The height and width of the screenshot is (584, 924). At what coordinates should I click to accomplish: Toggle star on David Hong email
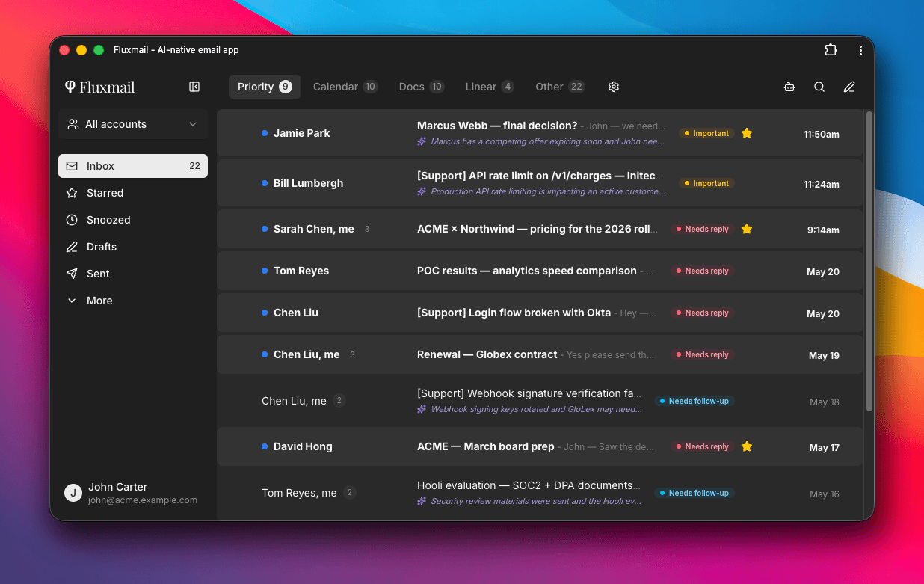(747, 446)
